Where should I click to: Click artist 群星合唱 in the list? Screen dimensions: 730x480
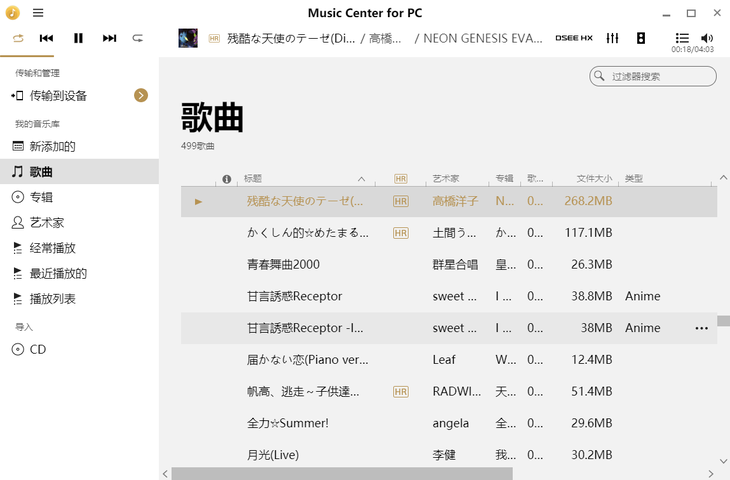point(455,264)
